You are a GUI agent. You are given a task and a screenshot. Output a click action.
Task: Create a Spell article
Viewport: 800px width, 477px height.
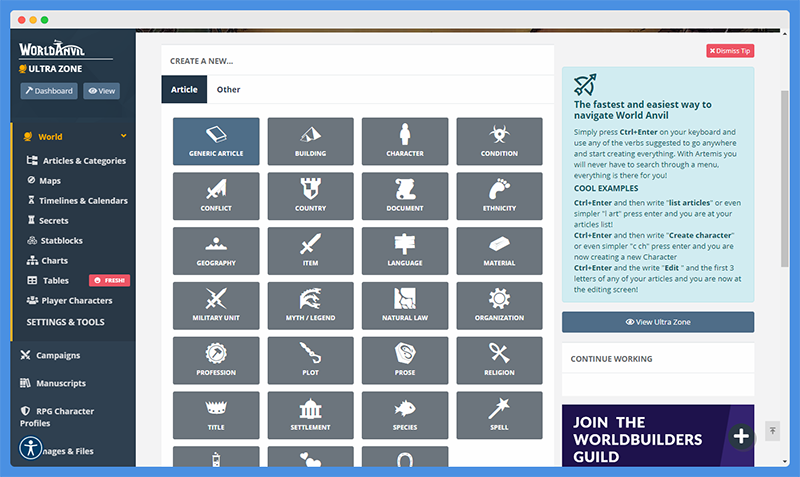(499, 415)
